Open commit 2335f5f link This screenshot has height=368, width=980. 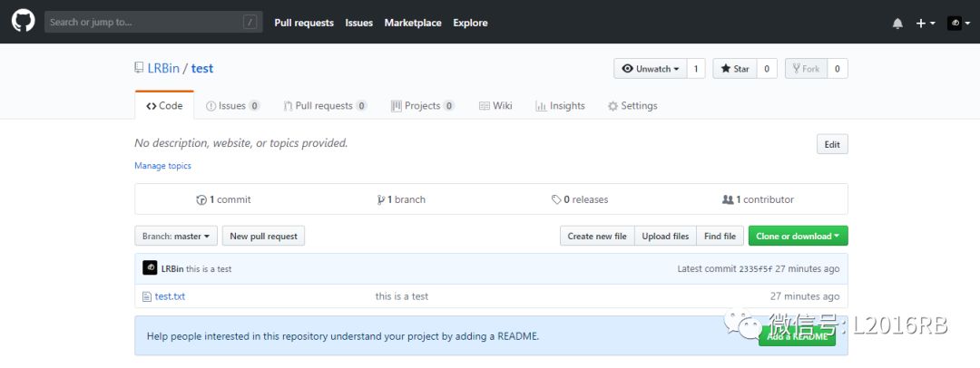click(755, 269)
